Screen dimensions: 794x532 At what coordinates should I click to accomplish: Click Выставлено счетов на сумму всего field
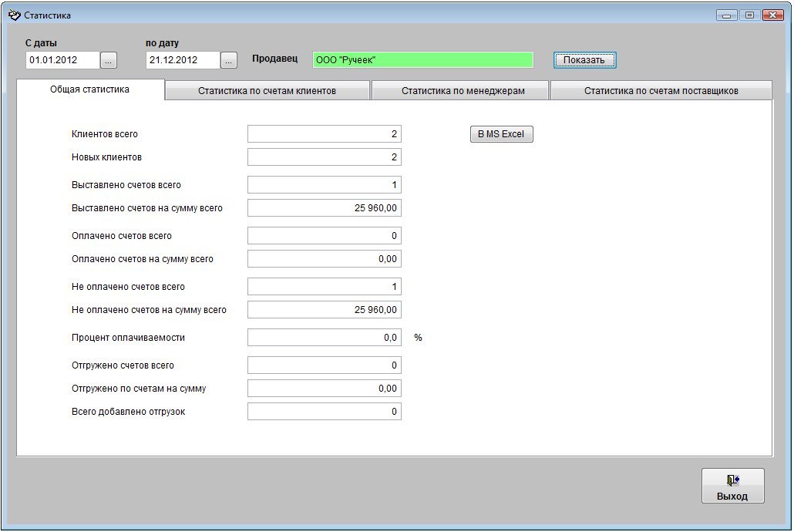tap(324, 208)
